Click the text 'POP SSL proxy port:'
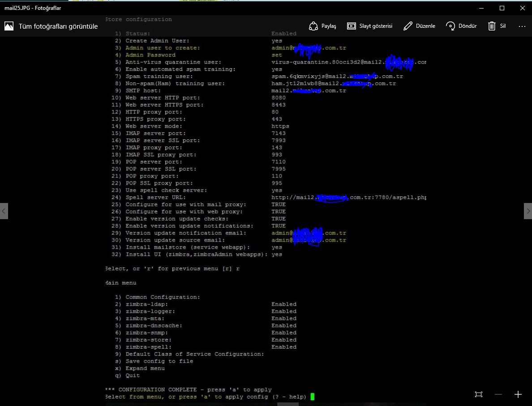 click(x=159, y=183)
